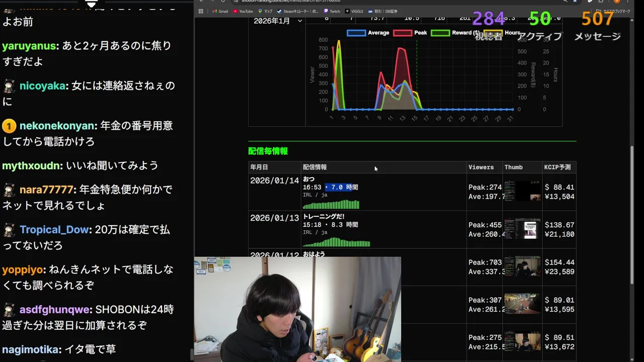Viewport: 644px width, 362px height.
Task: Click the Peak:274 viewers value
Action: [x=485, y=188]
